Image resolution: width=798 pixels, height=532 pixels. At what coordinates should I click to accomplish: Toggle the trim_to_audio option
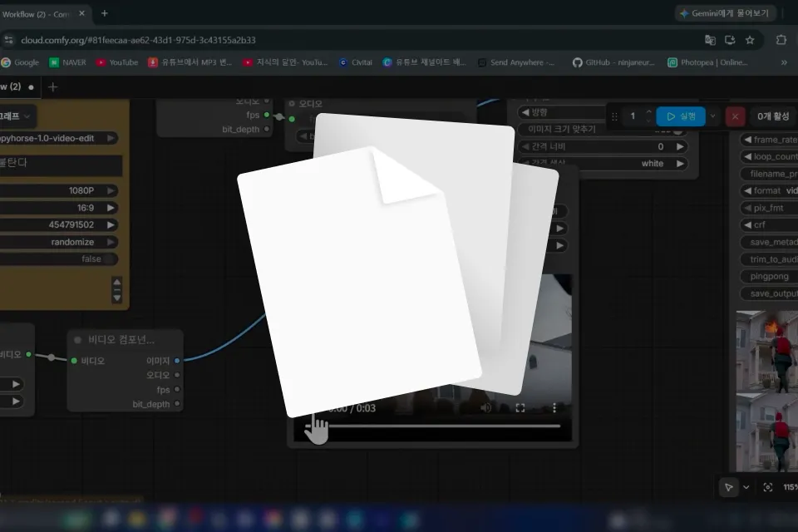coord(770,259)
